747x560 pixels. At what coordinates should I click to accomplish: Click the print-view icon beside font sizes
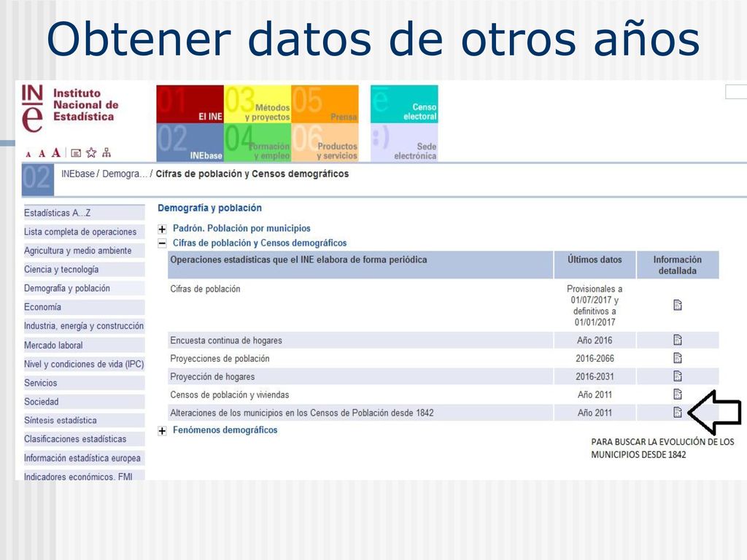click(x=76, y=153)
